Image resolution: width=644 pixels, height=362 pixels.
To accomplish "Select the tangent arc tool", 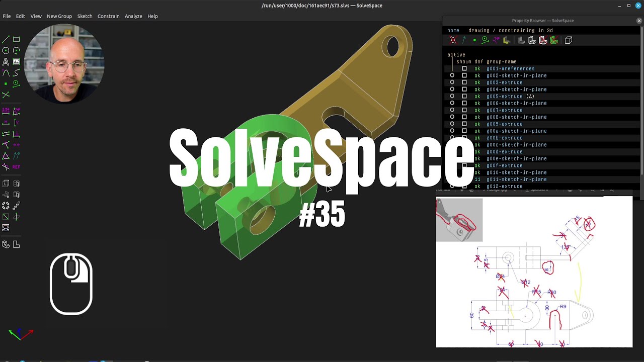I will [6, 73].
